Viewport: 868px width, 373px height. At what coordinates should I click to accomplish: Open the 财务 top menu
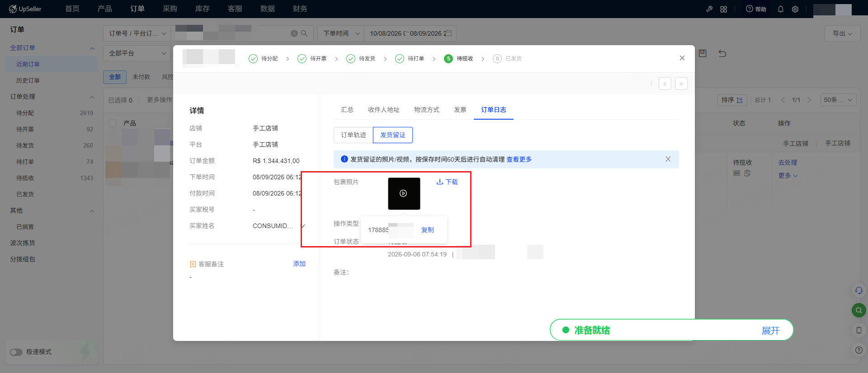coord(300,9)
